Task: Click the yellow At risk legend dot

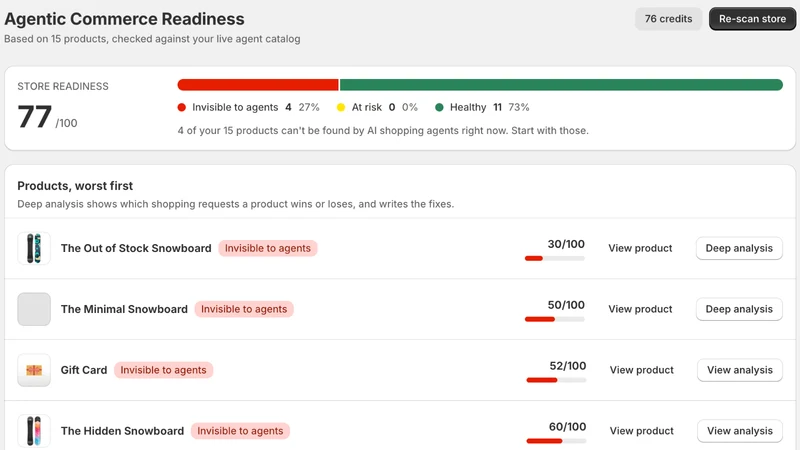Action: point(341,107)
